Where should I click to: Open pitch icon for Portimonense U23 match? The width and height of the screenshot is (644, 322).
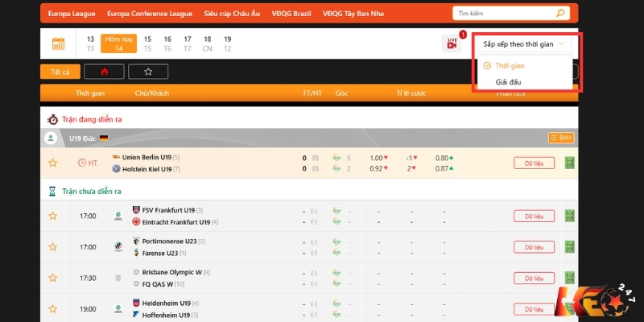tap(570, 247)
